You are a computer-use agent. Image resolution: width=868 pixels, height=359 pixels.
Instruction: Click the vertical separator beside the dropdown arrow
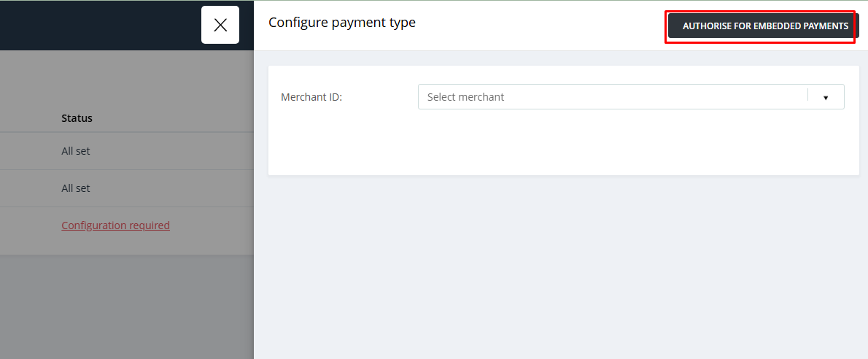807,96
